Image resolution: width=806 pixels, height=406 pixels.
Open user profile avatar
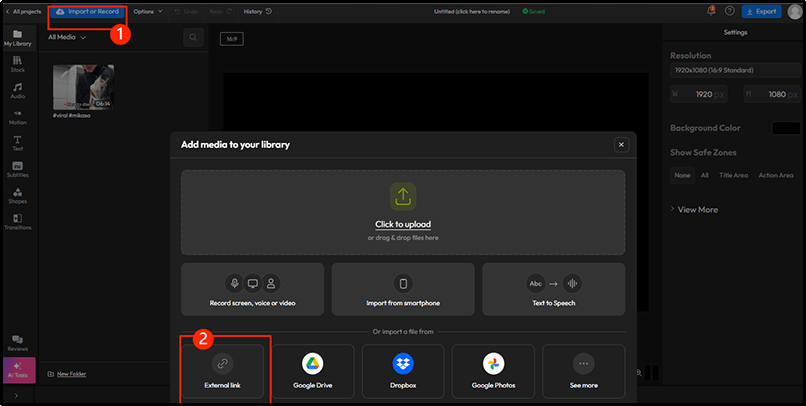795,11
